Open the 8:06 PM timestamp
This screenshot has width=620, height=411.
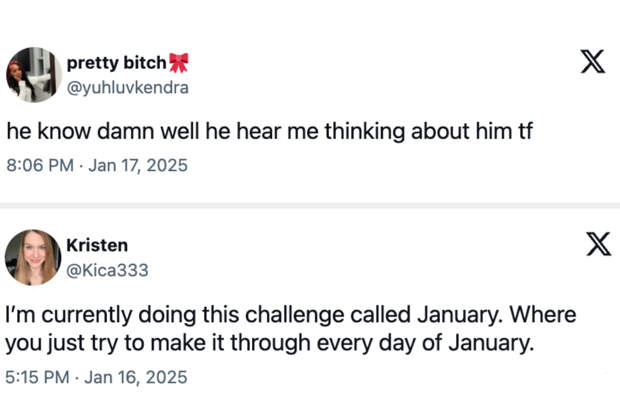tap(40, 164)
